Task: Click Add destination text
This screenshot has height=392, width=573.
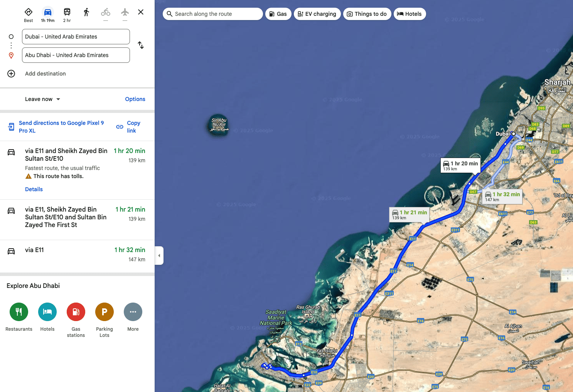Action: click(x=46, y=74)
